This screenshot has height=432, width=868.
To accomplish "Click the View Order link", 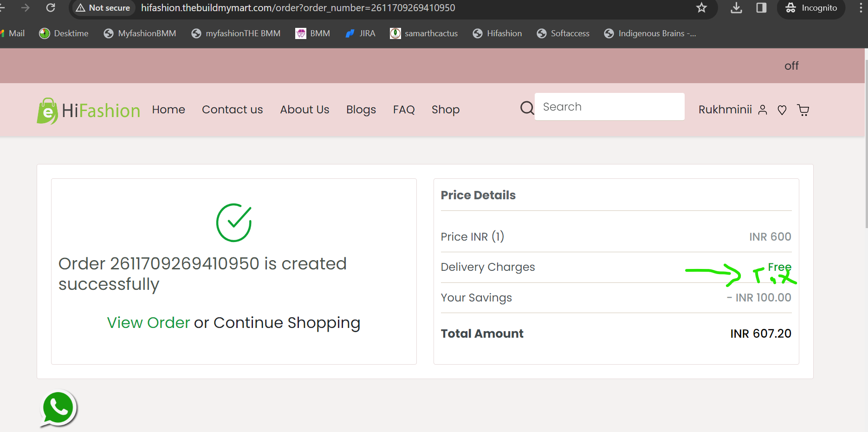I will (149, 322).
